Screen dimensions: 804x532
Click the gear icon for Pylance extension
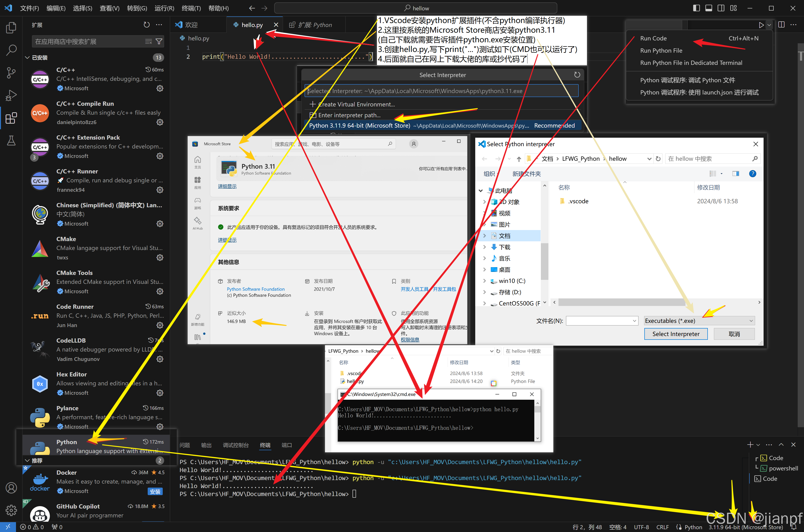160,426
